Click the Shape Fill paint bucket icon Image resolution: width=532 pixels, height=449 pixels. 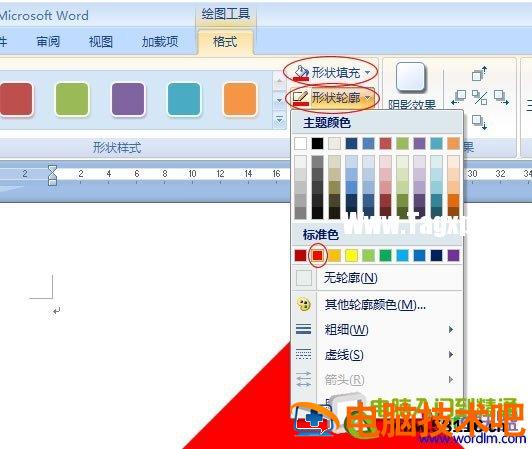point(301,73)
